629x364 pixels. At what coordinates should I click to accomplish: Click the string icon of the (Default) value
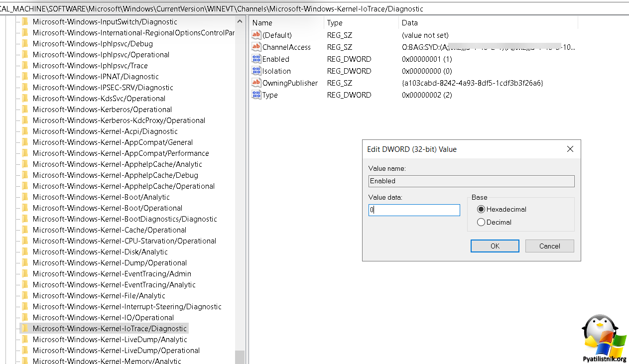pos(256,35)
